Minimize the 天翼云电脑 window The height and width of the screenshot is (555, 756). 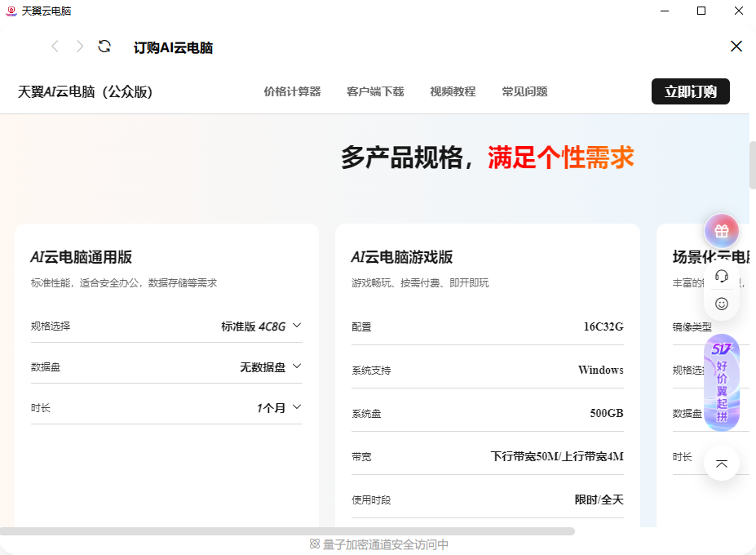665,11
